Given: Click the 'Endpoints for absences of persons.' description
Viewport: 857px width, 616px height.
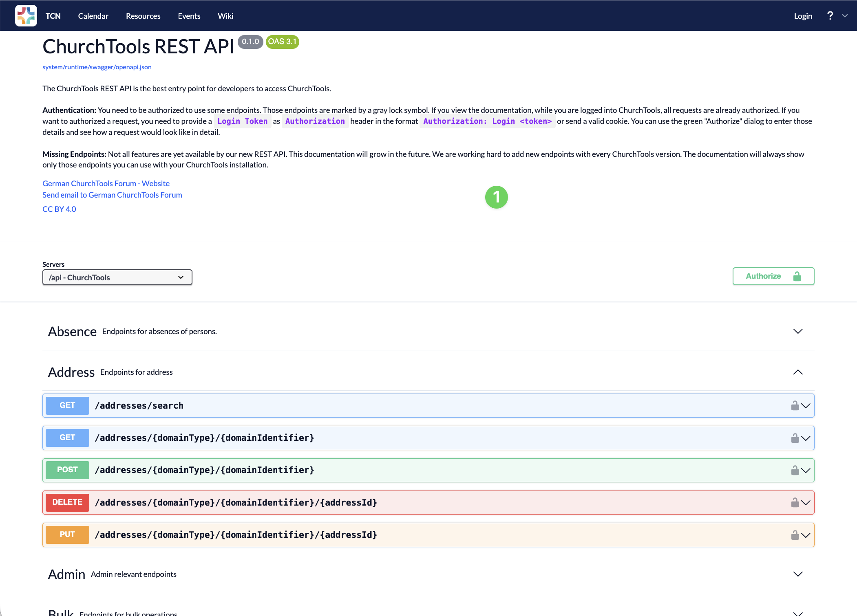Looking at the screenshot, I should [159, 332].
